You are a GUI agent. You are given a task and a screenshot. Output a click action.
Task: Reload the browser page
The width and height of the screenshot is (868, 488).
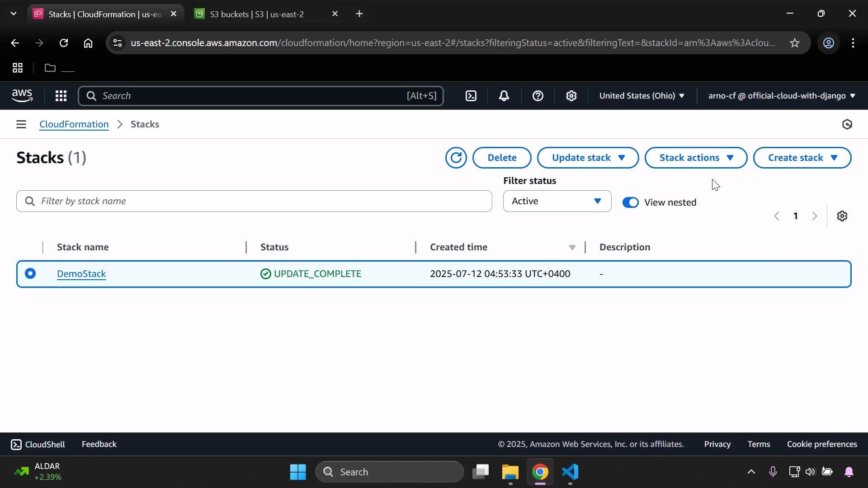[x=64, y=43]
